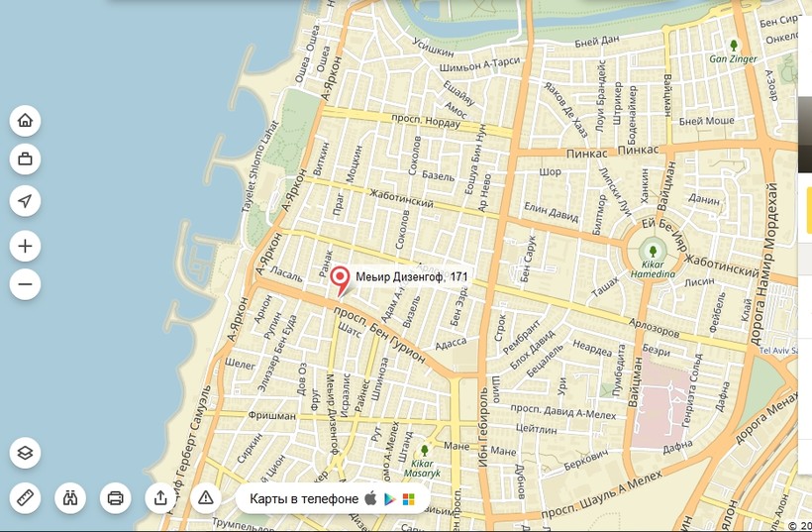
Task: Click the Apple App Store icon
Action: (x=370, y=498)
